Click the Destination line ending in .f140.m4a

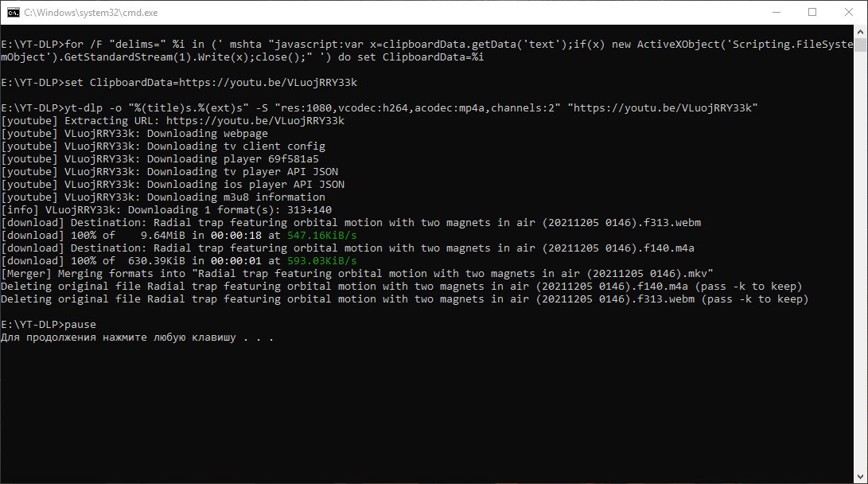click(x=348, y=248)
